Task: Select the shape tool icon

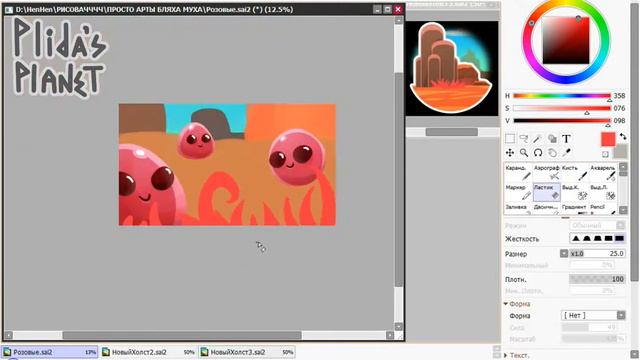Action: pyautogui.click(x=552, y=139)
